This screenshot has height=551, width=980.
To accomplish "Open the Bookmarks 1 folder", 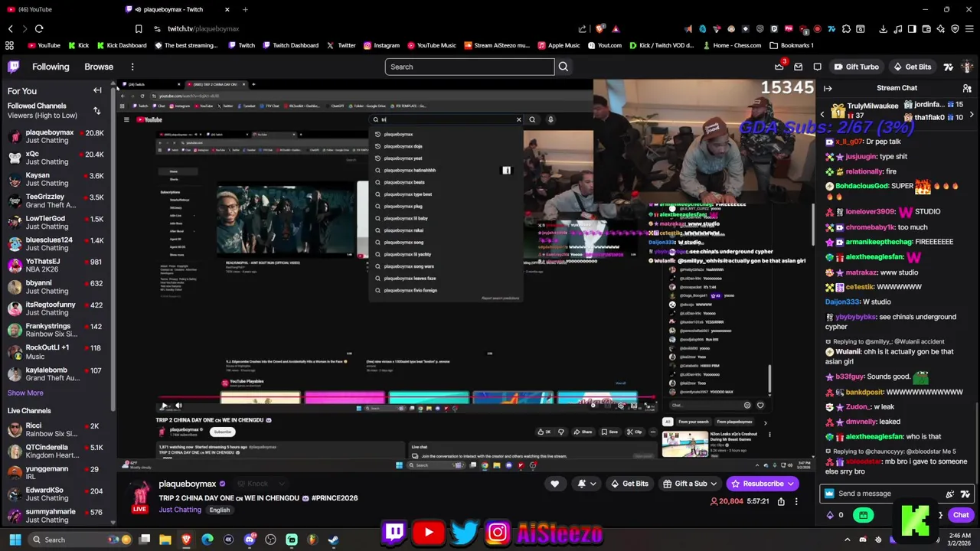I will [792, 45].
